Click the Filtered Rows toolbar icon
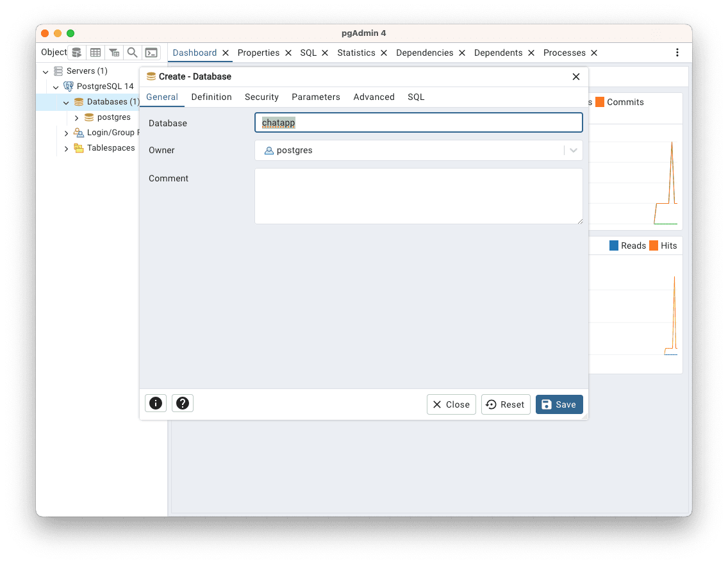728x564 pixels. [x=114, y=53]
